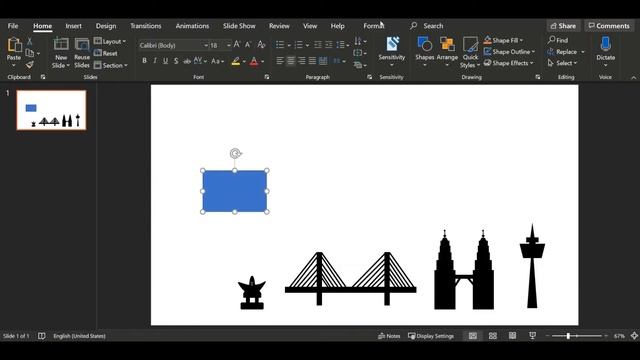This screenshot has width=640, height=360.
Task: Collapse the ribbon chevron
Action: point(633,77)
